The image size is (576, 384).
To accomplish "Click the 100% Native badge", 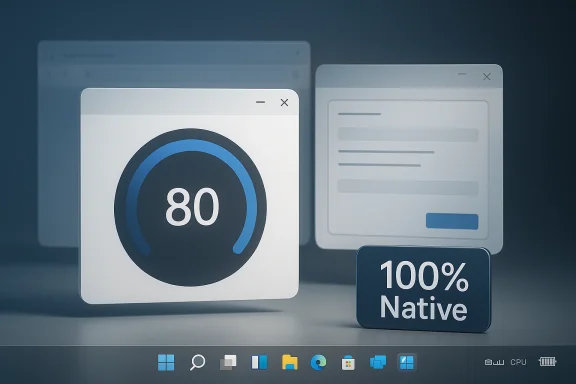I will point(424,290).
